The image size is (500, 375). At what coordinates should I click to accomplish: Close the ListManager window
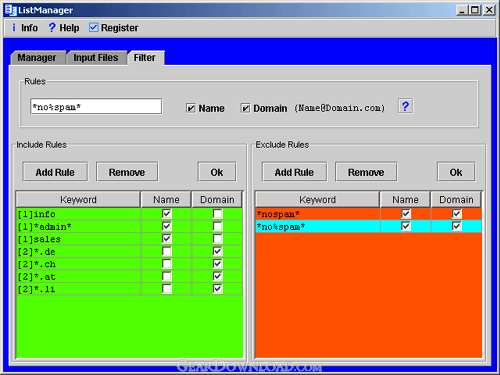pos(489,10)
